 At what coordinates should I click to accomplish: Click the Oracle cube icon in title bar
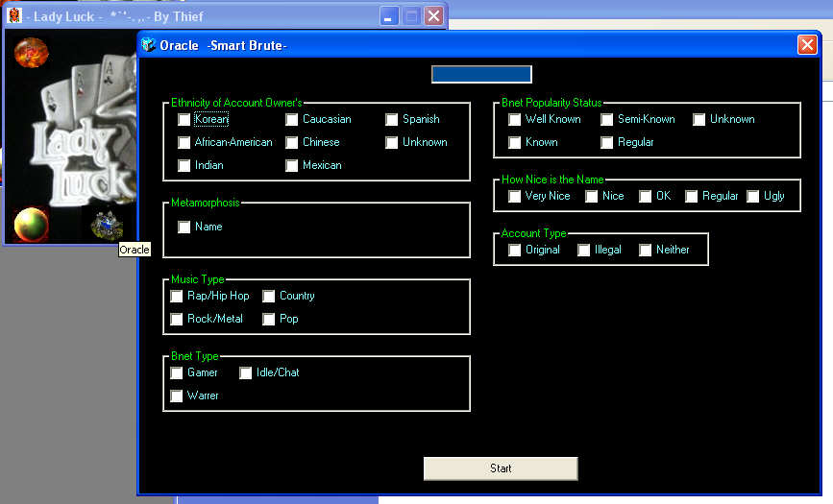point(148,45)
